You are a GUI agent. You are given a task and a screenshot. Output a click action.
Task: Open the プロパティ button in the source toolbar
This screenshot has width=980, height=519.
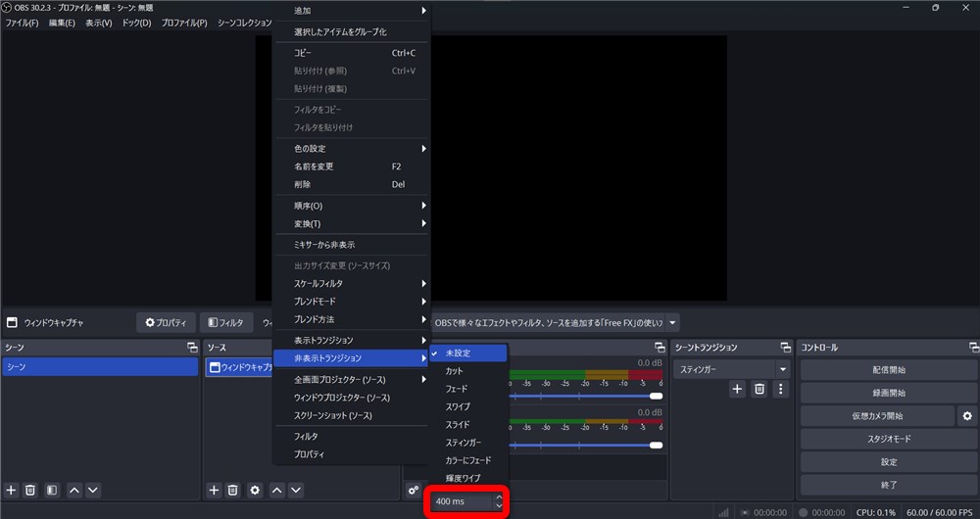[x=166, y=323]
